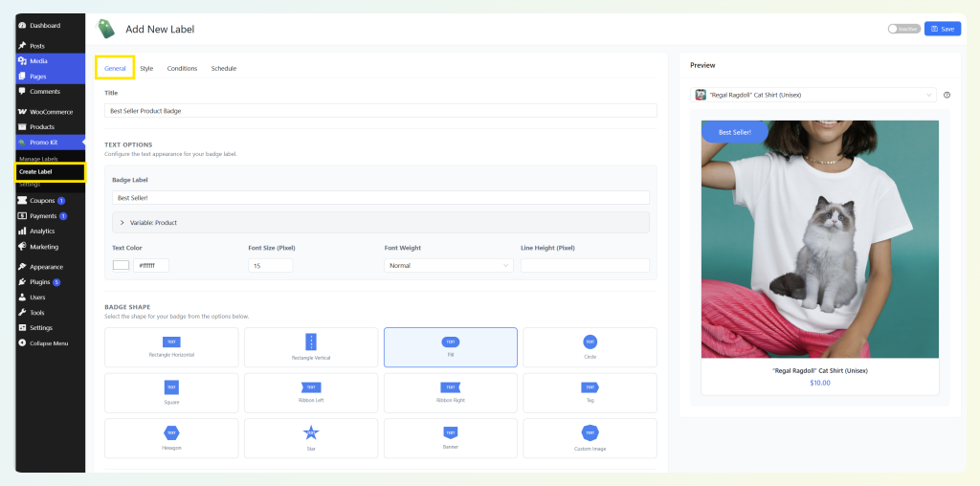Click the Posts pin icon
980x486 pixels.
pyautogui.click(x=23, y=46)
